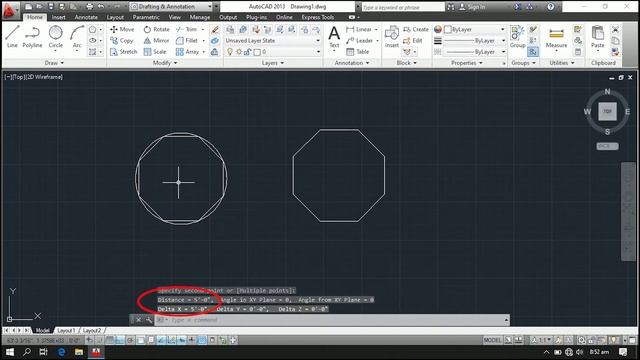Image resolution: width=640 pixels, height=360 pixels.
Task: Switch to the Layout1 tab
Action: point(66,330)
